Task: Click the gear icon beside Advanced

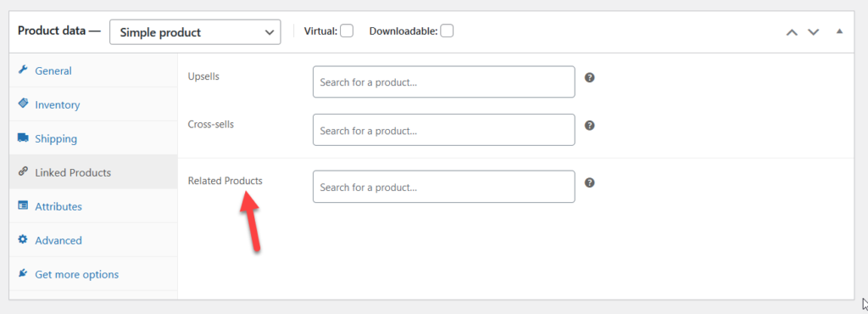Action: [x=23, y=239]
